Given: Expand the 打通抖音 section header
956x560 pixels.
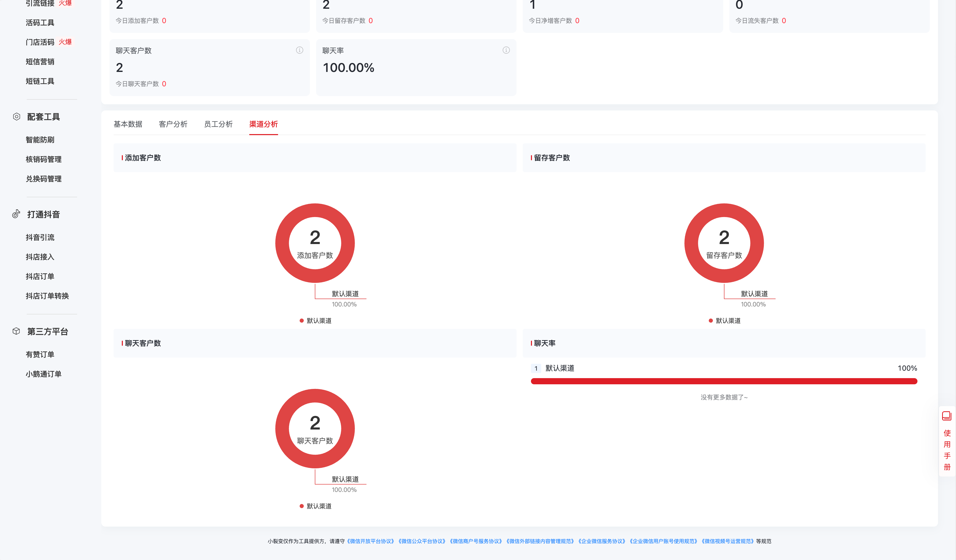Looking at the screenshot, I should (43, 214).
